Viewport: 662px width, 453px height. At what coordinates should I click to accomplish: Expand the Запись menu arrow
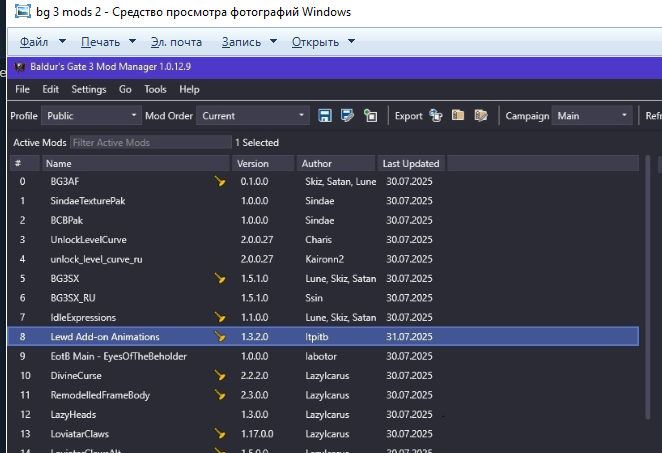[274, 41]
